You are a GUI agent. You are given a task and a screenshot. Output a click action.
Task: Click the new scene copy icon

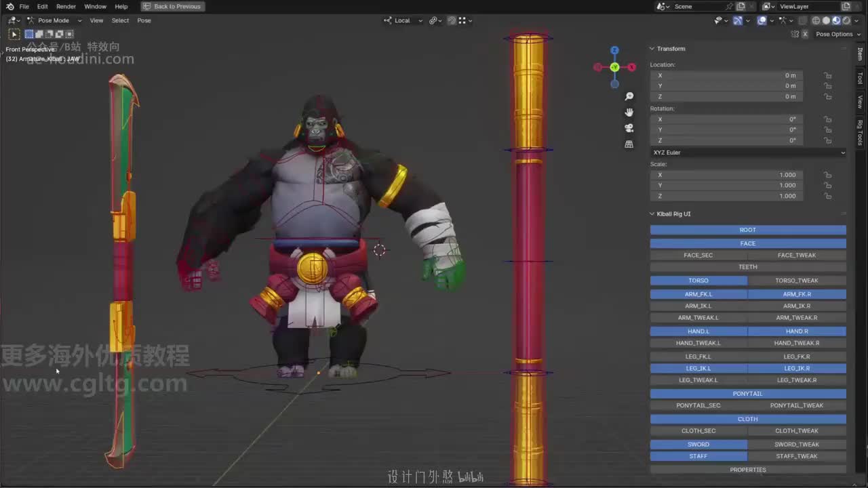(741, 6)
